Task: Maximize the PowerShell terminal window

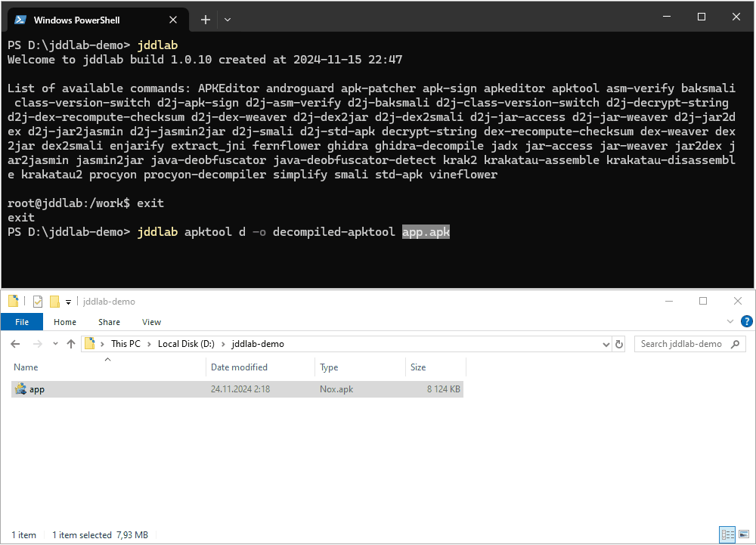Action: point(702,17)
